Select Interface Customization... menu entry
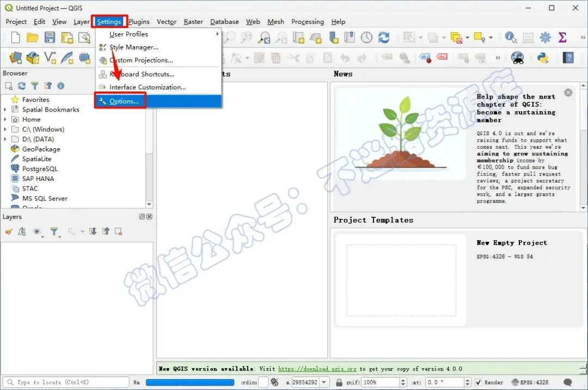The height and width of the screenshot is (390, 588). [x=158, y=87]
